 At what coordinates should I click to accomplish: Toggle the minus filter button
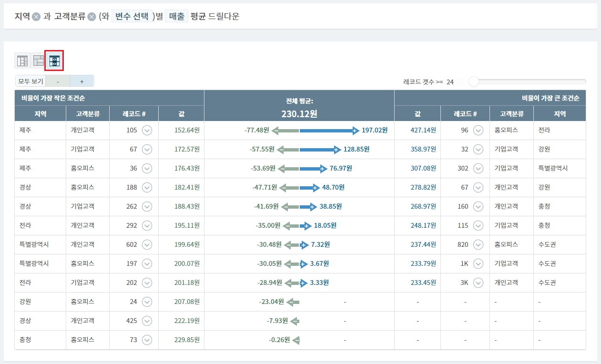tap(58, 81)
